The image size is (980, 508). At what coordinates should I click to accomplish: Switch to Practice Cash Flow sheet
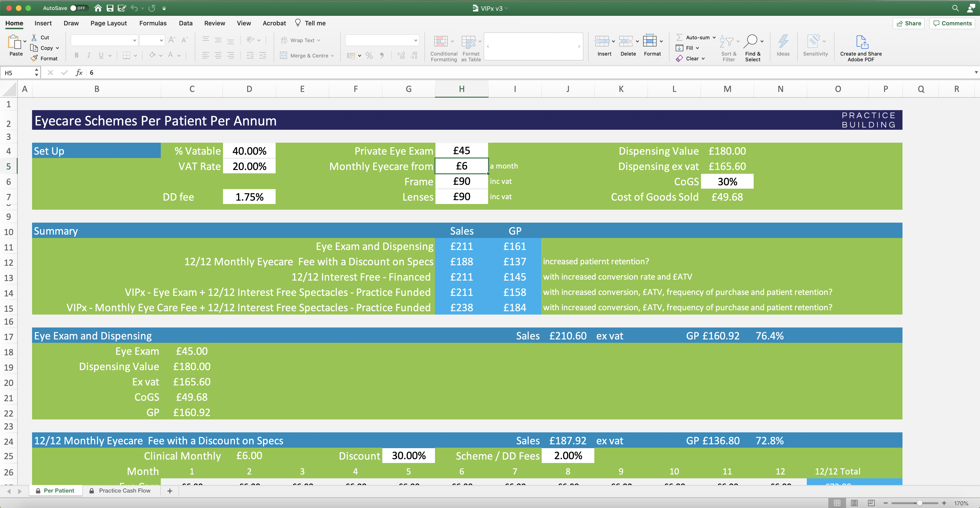[x=124, y=491]
